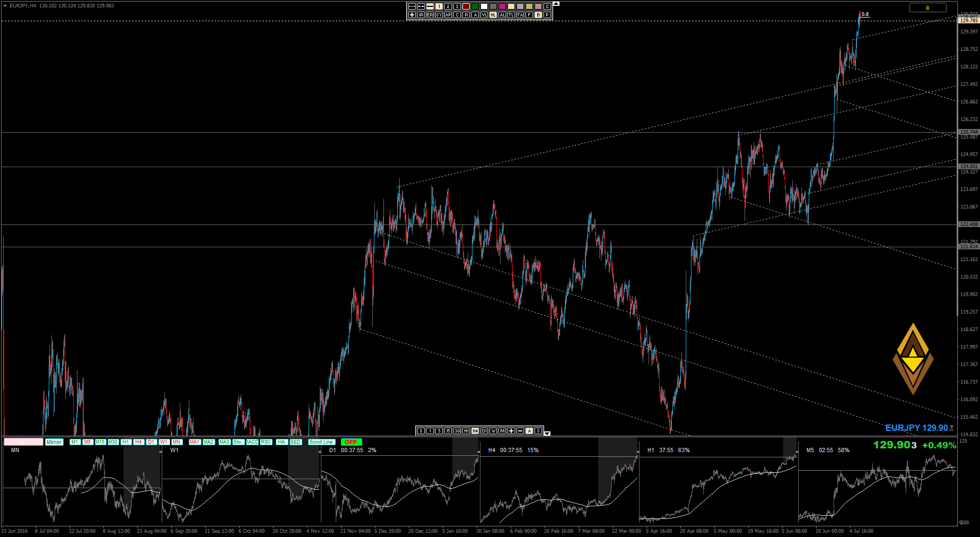Pick the magenta color swatch
This screenshot has height=537, width=980.
point(502,6)
